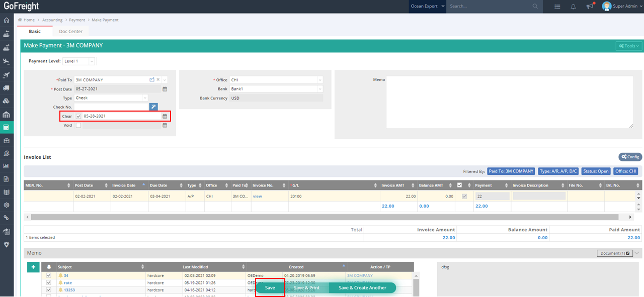The width and height of the screenshot is (644, 297).
Task: Uncheck the Clear checkbox
Action: (x=78, y=116)
